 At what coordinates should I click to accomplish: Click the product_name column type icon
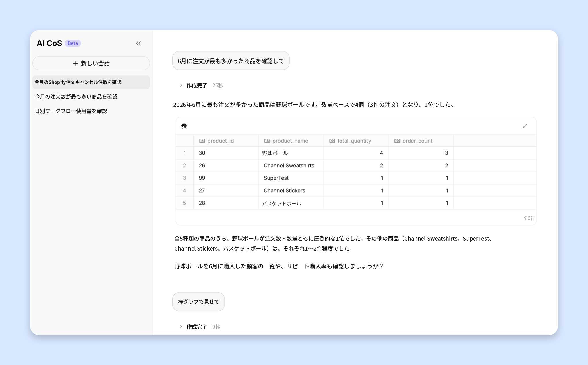(267, 141)
